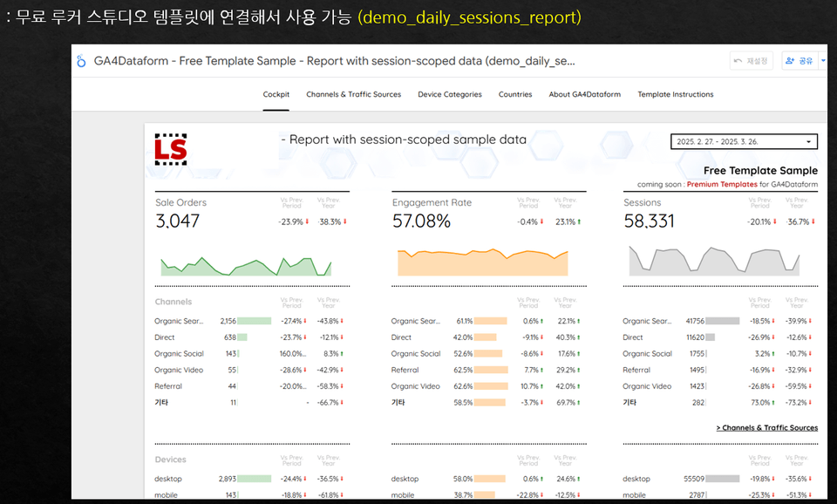Open Channels & Traffic Sources tab
Viewport: 837px width, 504px height.
353,94
